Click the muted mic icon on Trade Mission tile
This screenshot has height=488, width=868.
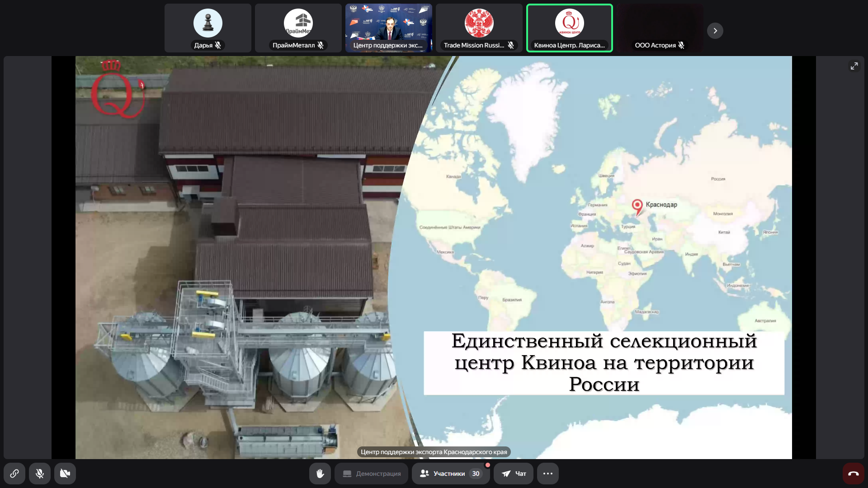pos(510,45)
